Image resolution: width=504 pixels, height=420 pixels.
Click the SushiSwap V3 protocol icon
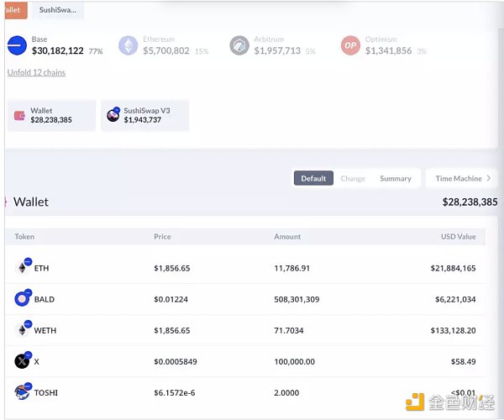click(113, 115)
